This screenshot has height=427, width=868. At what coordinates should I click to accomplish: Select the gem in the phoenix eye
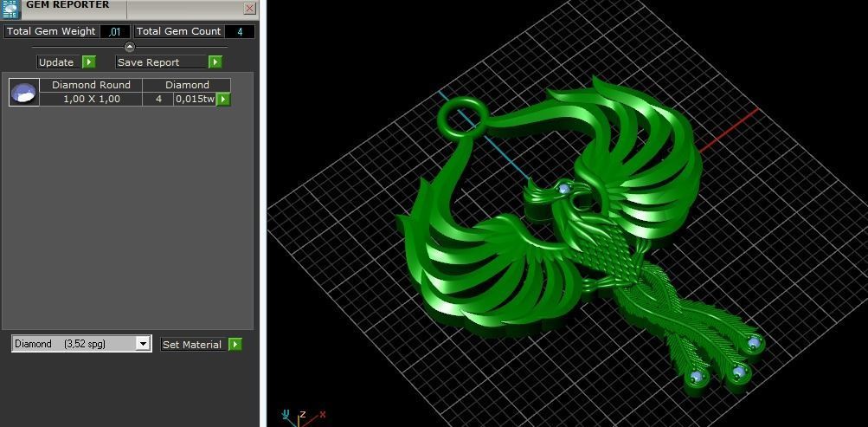(564, 189)
